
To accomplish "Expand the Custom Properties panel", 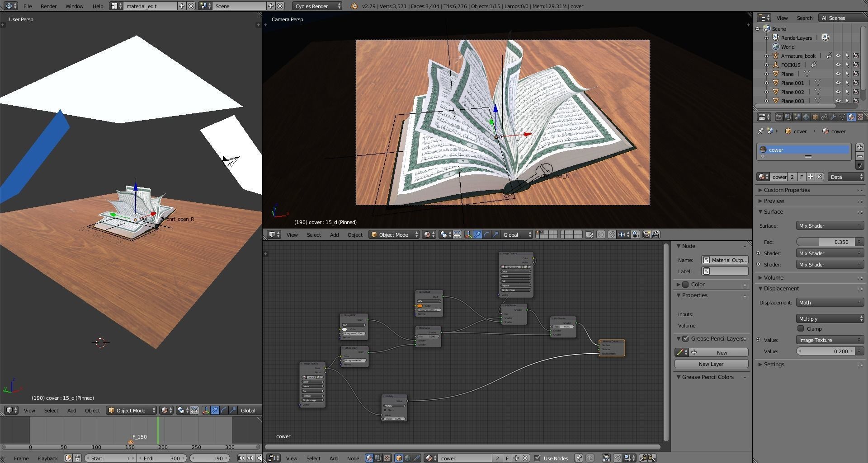I will tap(786, 190).
